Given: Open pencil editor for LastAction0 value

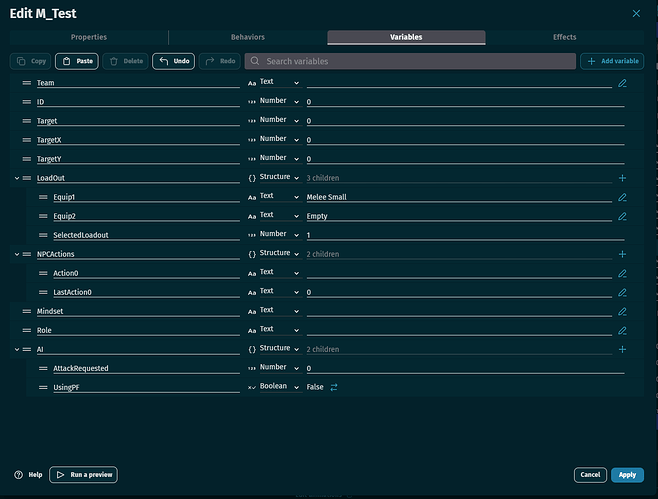Looking at the screenshot, I should coord(622,293).
